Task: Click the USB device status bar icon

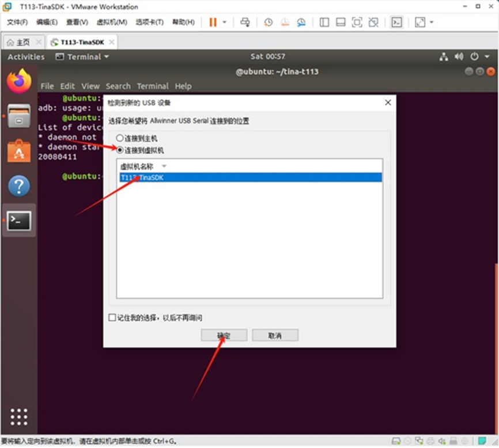Action: pos(453,441)
